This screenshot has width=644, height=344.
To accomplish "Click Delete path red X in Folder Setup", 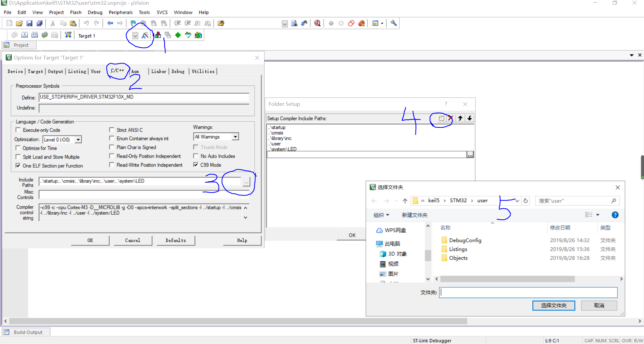I will (x=450, y=118).
